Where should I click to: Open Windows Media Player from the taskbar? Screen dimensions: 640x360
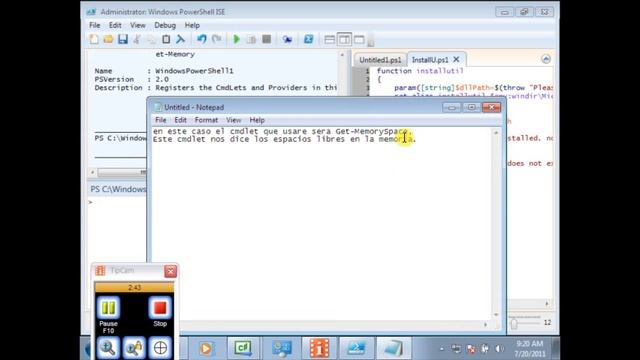coord(206,349)
